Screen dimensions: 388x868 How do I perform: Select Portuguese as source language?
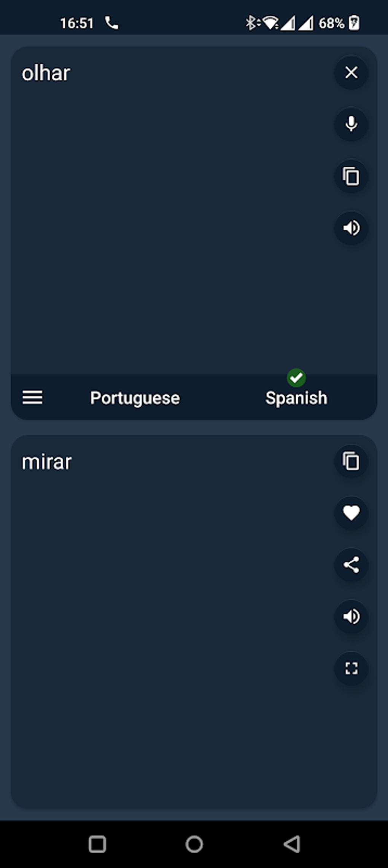(x=135, y=398)
